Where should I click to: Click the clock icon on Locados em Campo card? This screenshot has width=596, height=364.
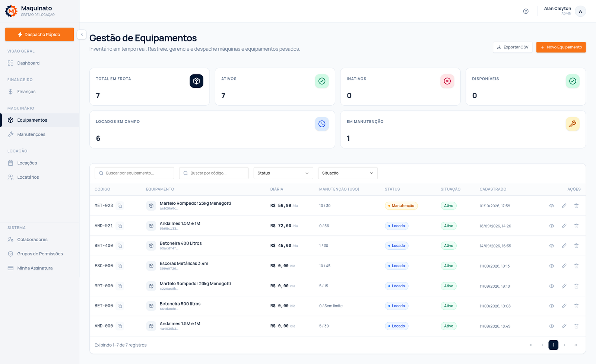click(x=322, y=124)
